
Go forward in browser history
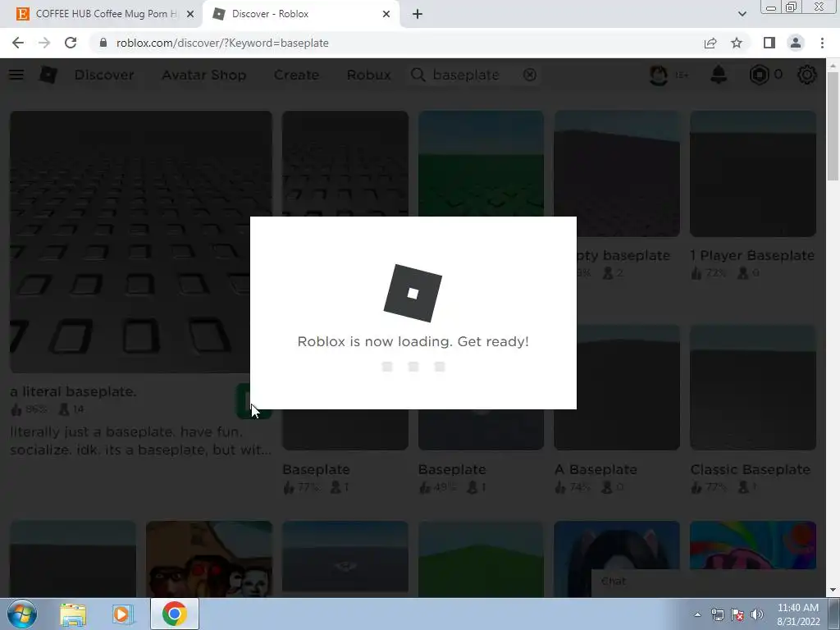point(44,43)
